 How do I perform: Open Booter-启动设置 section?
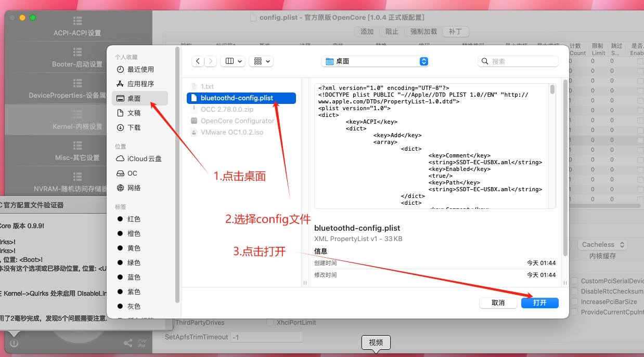[78, 57]
